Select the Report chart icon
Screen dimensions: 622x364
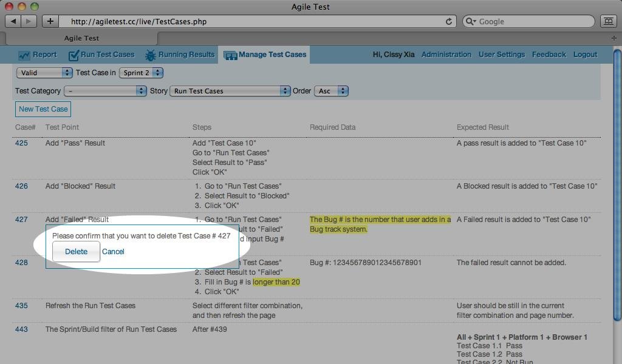click(23, 55)
